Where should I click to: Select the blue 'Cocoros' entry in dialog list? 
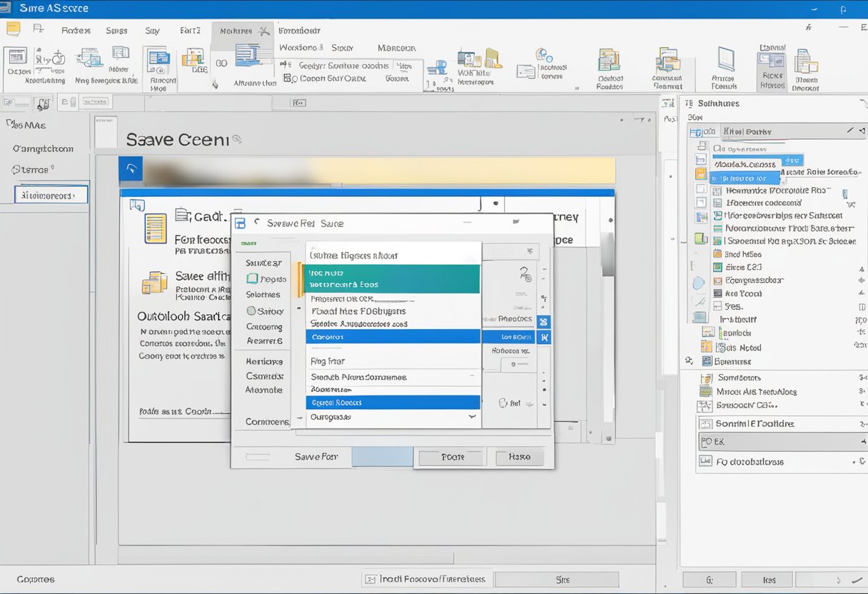click(393, 336)
